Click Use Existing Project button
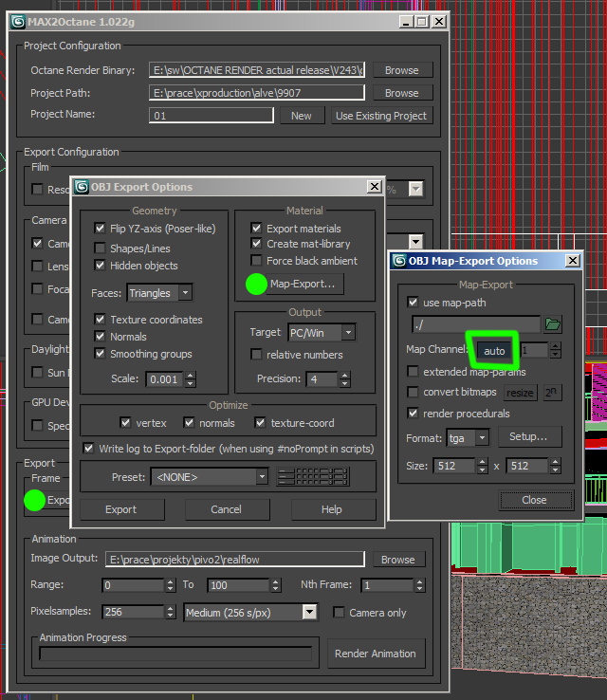 381,116
